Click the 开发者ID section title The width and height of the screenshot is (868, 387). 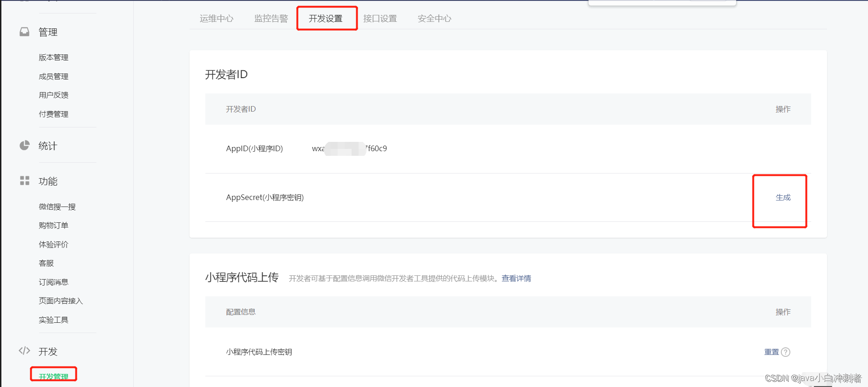226,74
